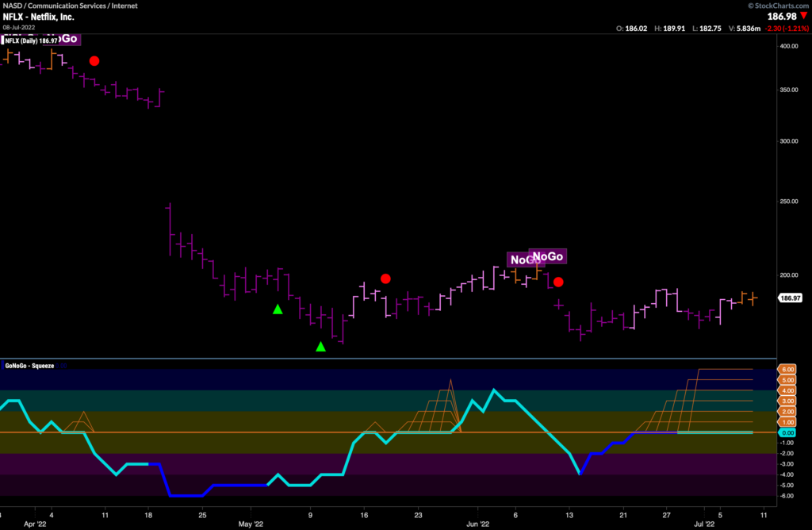Viewport: 812px width, 530px height.
Task: Click the 250.00 price axis label
Action: (x=789, y=201)
